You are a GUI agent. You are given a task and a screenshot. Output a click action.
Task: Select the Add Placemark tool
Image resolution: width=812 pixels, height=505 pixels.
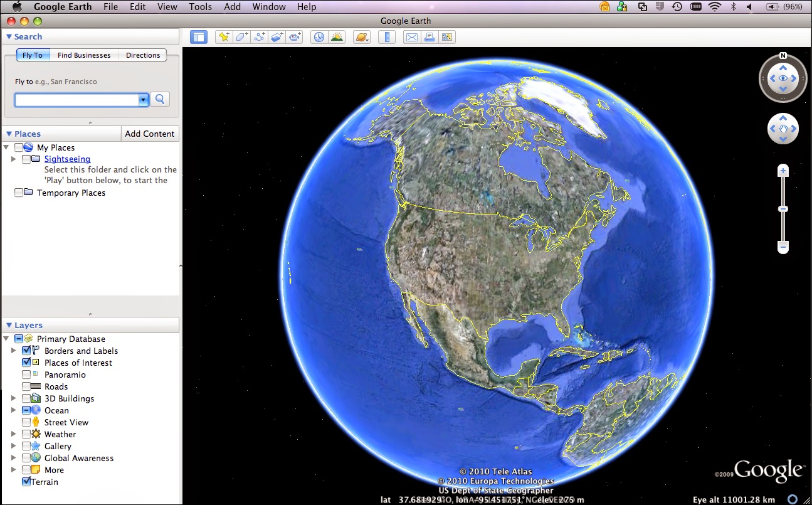click(224, 37)
